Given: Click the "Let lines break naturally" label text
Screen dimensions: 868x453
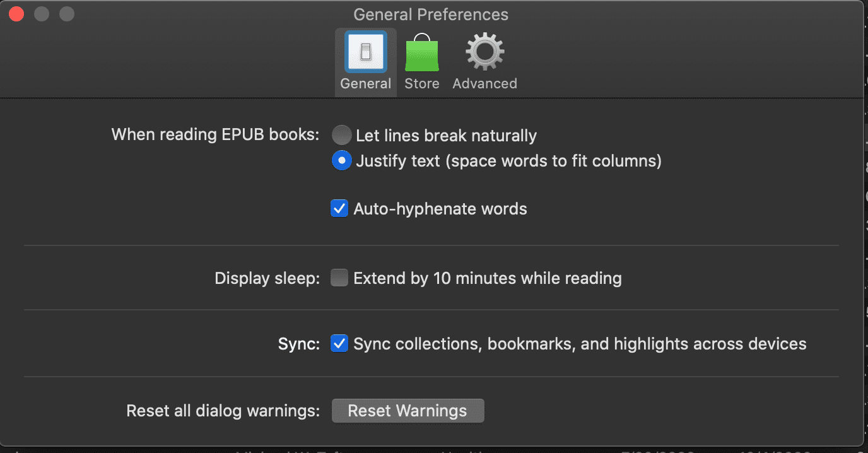Looking at the screenshot, I should [x=446, y=136].
